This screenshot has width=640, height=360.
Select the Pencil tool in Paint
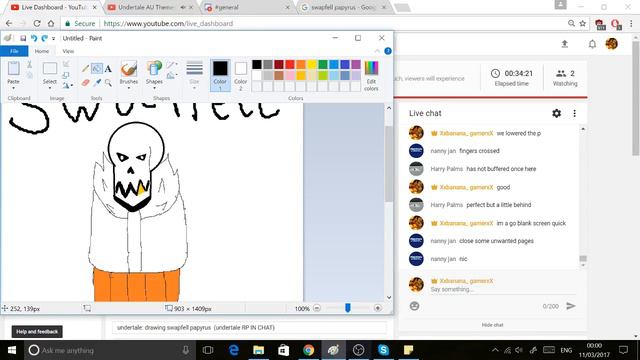85,69
